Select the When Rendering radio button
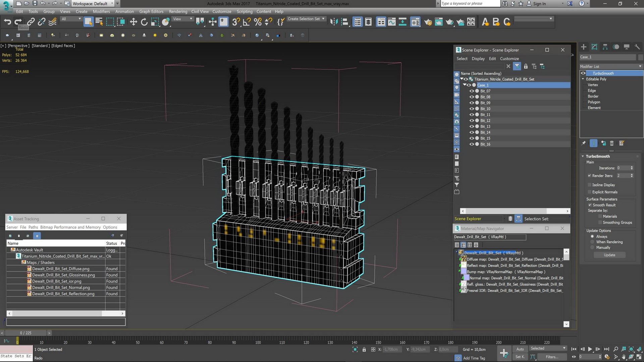The image size is (644, 362). click(x=592, y=242)
